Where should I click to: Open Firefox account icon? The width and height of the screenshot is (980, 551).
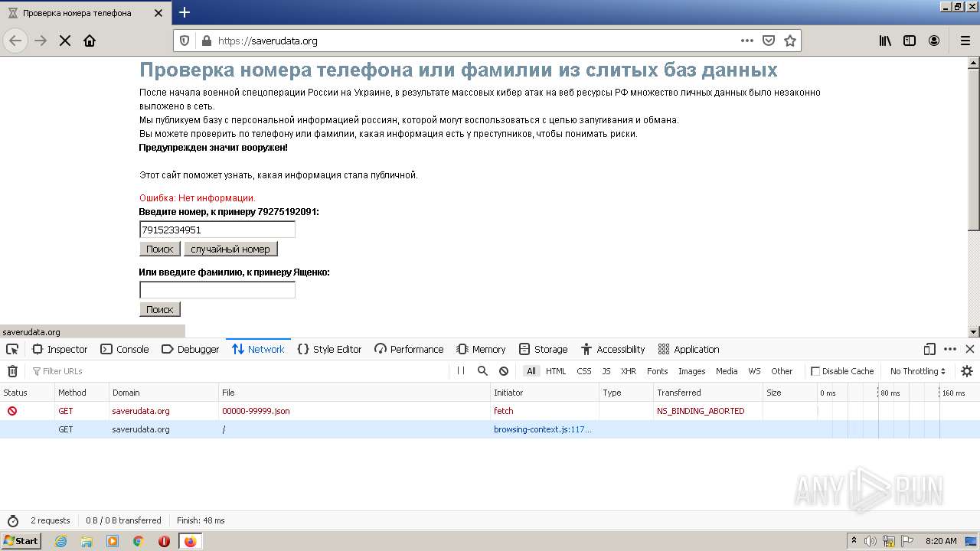(934, 41)
